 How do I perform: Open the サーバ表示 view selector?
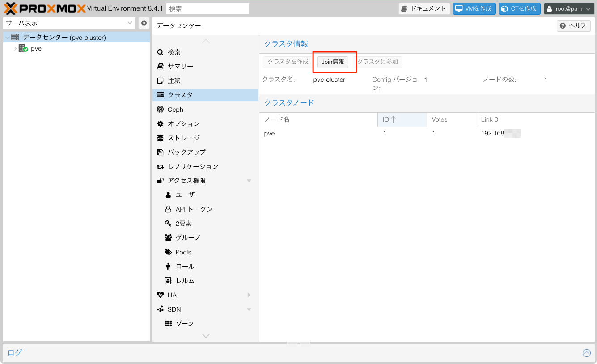pos(69,23)
